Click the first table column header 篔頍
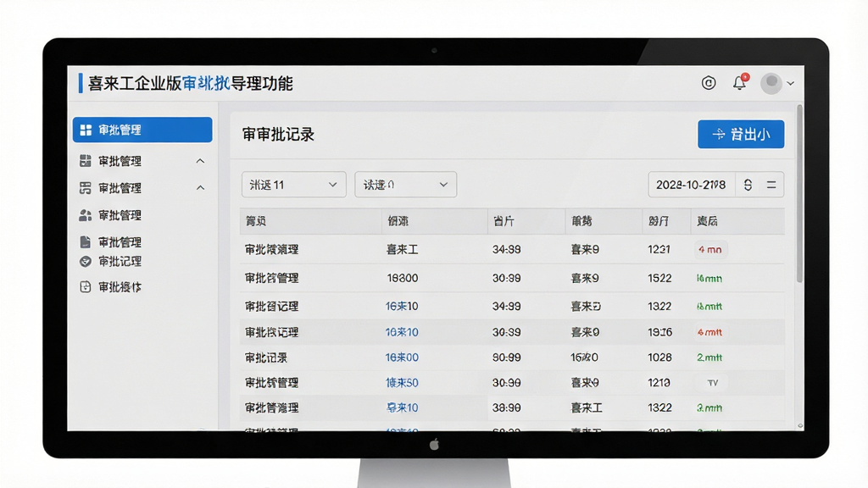 click(x=256, y=221)
